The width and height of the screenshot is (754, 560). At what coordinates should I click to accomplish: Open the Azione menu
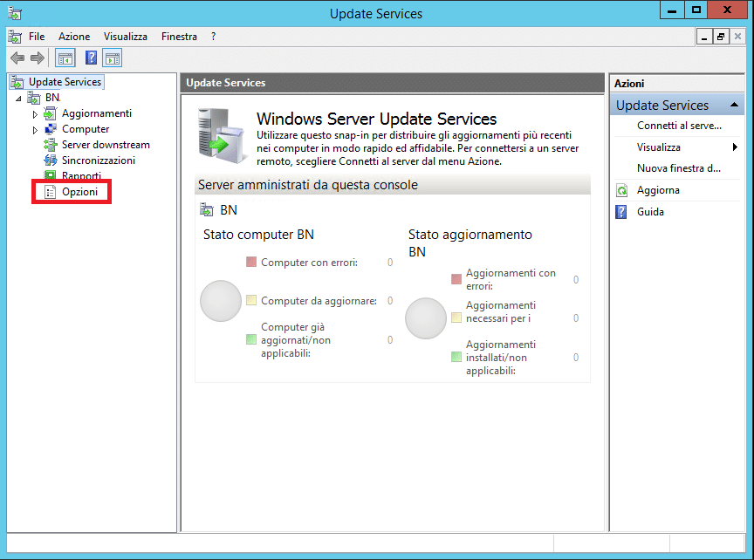tap(74, 37)
